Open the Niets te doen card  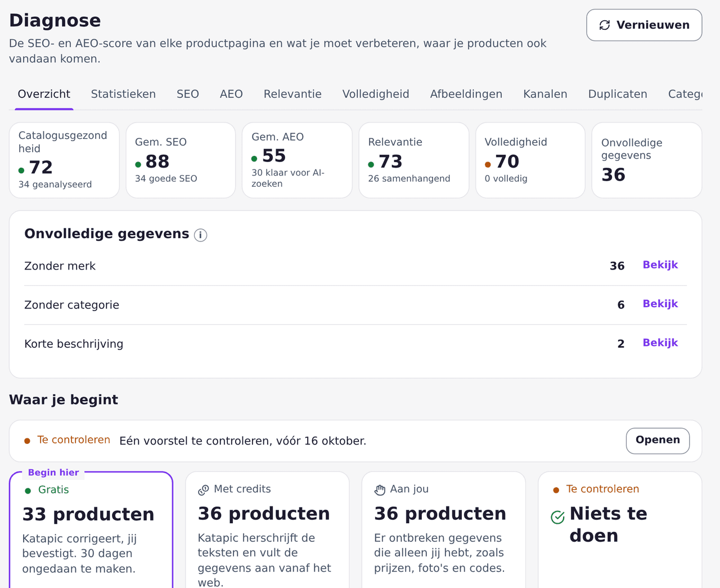click(620, 529)
